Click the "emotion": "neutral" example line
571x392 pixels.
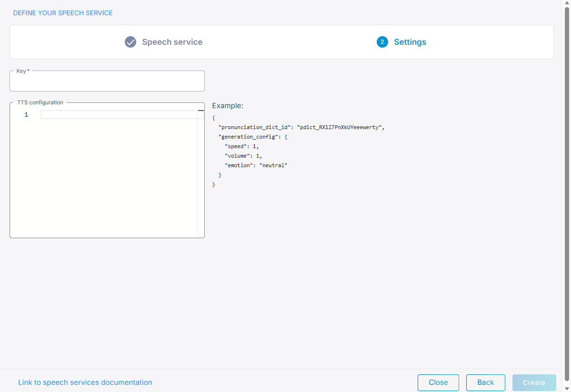click(256, 165)
